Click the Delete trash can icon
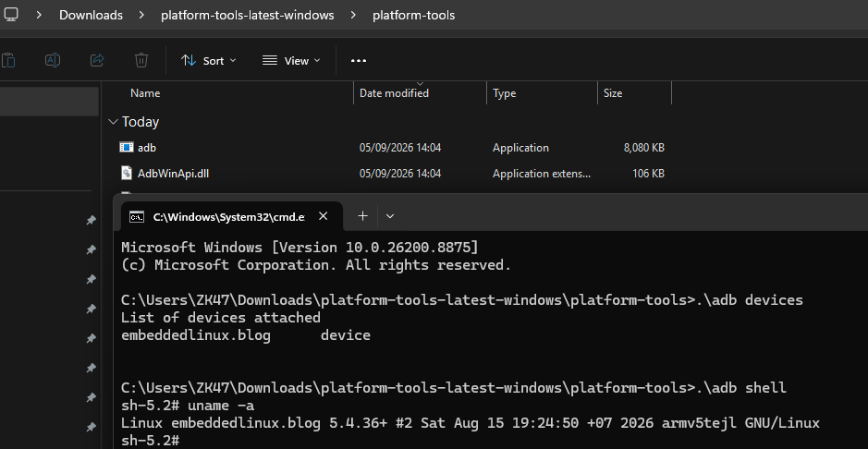Image resolution: width=868 pixels, height=449 pixels. [141, 60]
